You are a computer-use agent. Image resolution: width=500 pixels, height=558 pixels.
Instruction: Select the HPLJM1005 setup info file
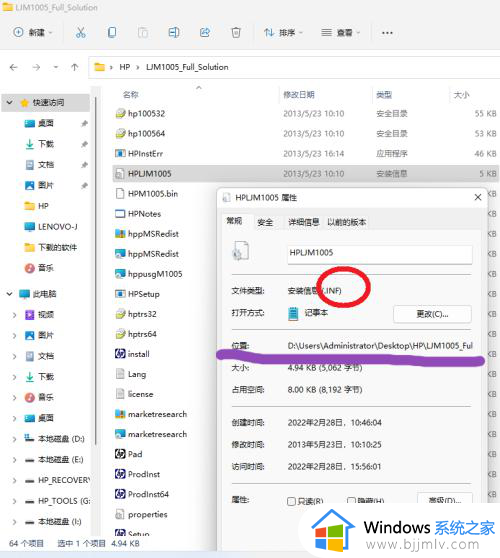(305, 174)
